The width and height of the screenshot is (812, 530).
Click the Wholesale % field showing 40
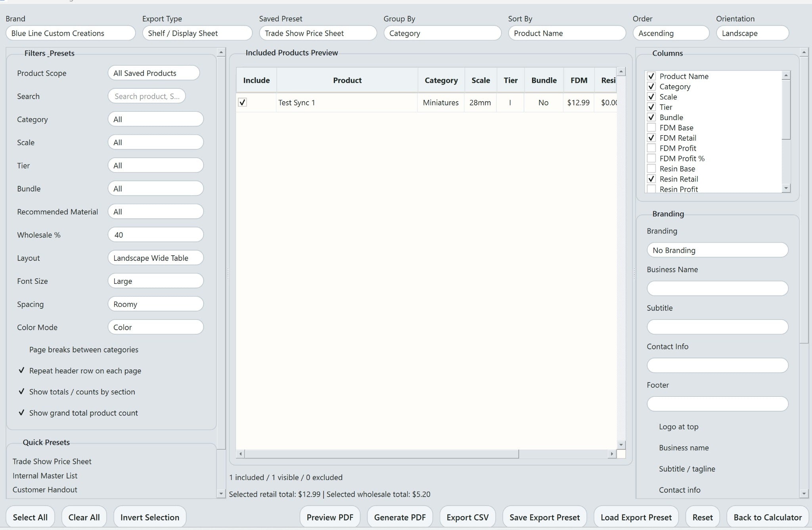155,235
